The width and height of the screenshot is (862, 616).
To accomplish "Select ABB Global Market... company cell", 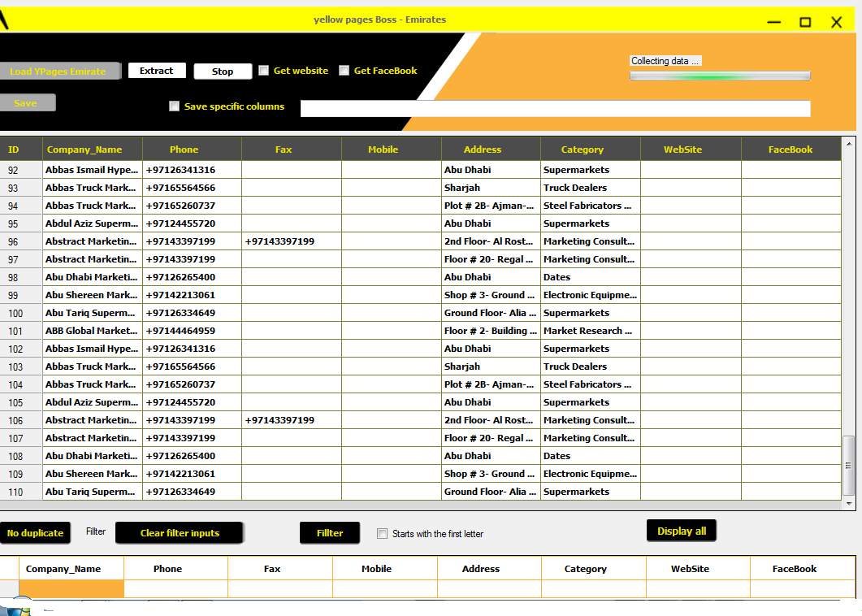I will click(x=93, y=331).
